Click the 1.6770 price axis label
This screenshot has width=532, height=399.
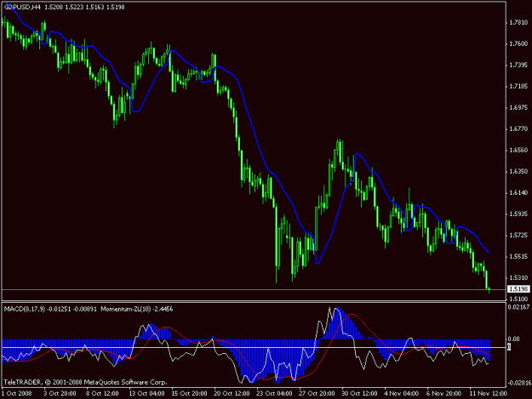(518, 128)
